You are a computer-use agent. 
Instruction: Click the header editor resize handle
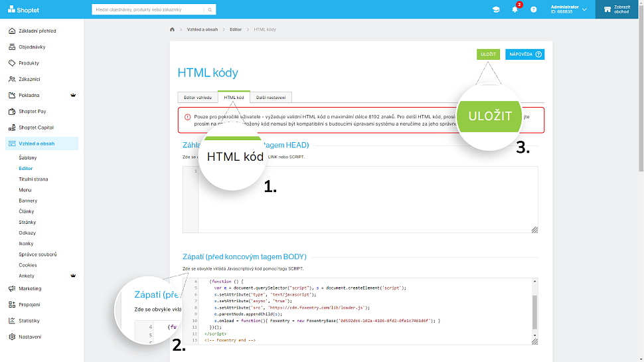click(534, 230)
